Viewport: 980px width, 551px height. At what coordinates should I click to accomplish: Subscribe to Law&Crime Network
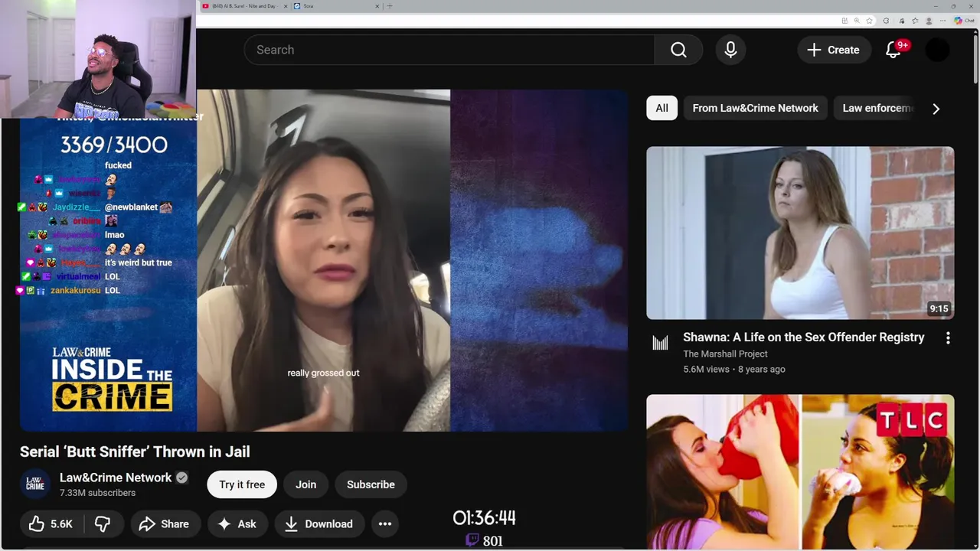pos(371,484)
